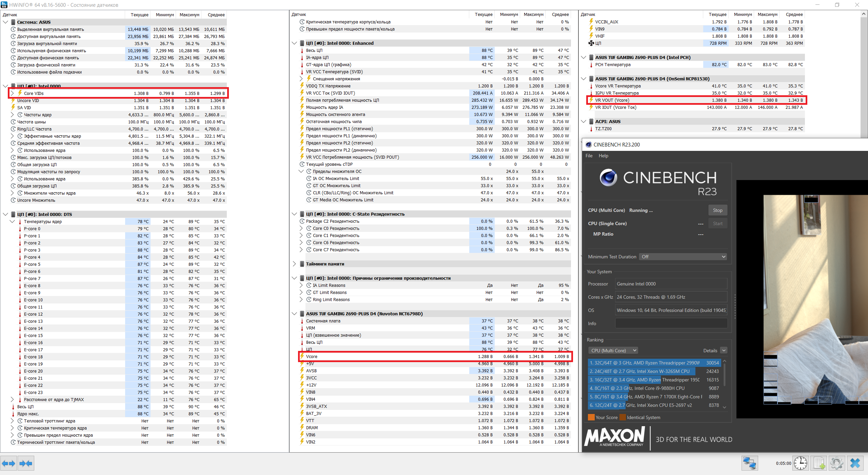Toggle the ranking Details dropdown arrow
This screenshot has width=868, height=475.
pos(724,350)
